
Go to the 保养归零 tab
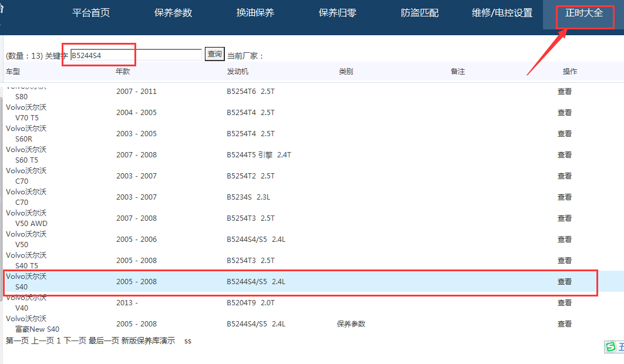tap(338, 13)
